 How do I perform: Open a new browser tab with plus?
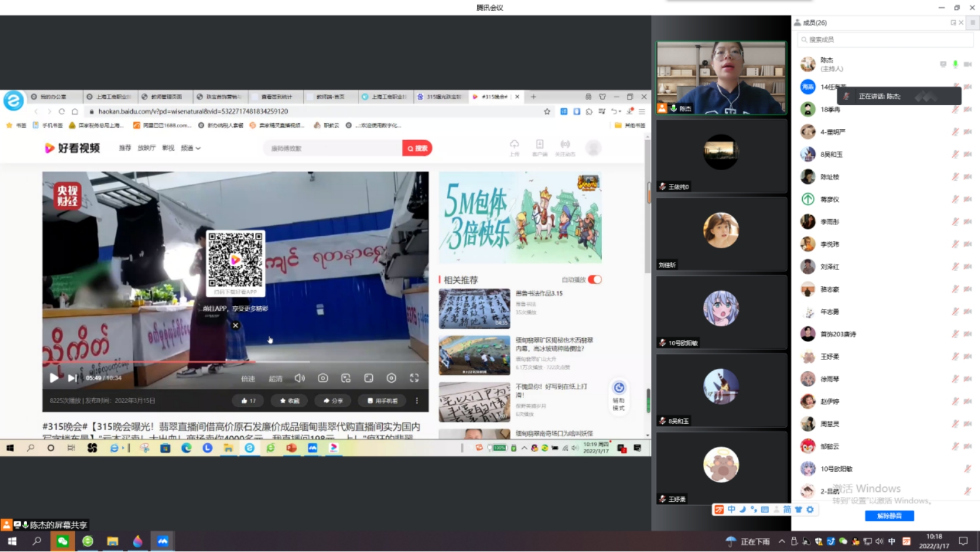[x=533, y=96]
